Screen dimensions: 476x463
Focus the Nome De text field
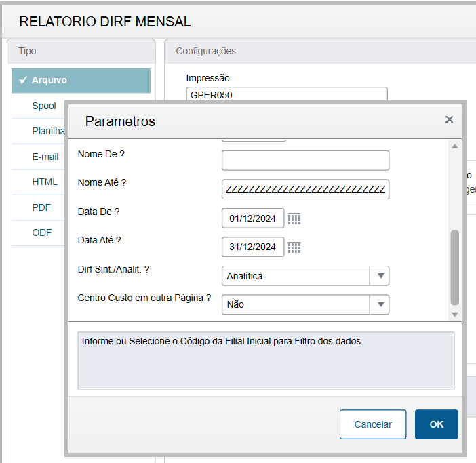305,161
